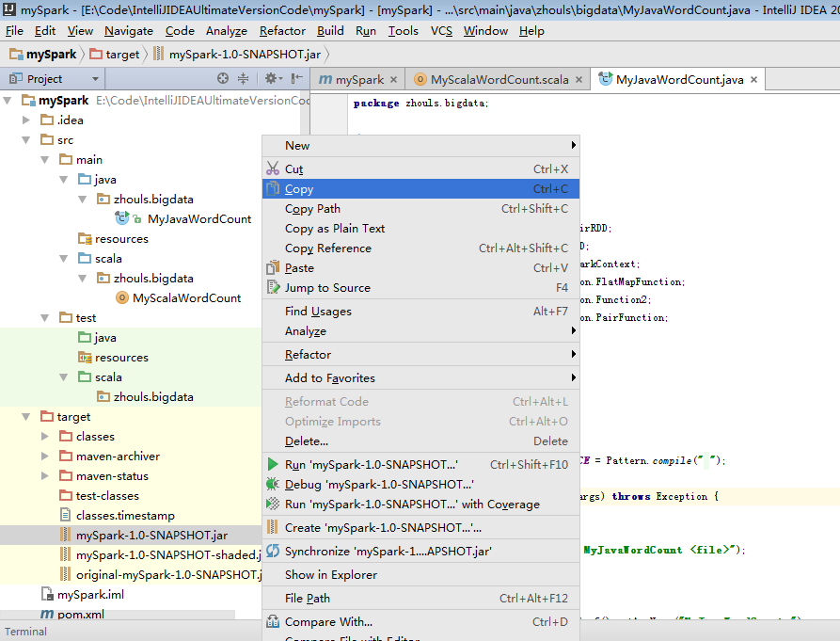Open the File menu

[14, 31]
